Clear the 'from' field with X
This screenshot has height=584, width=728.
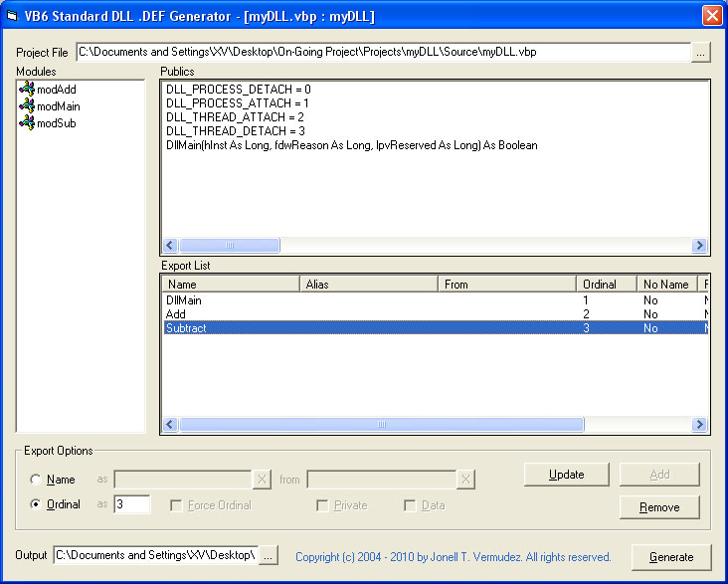(x=465, y=480)
